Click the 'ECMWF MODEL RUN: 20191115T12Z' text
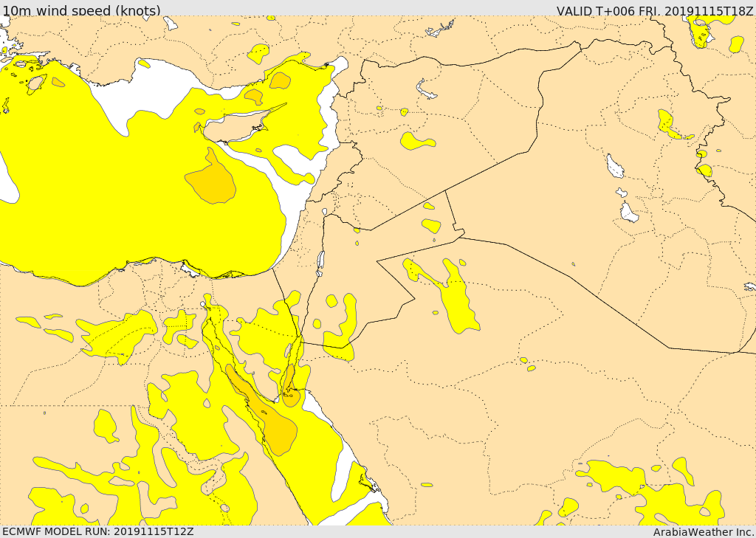The image size is (756, 538). 98,531
